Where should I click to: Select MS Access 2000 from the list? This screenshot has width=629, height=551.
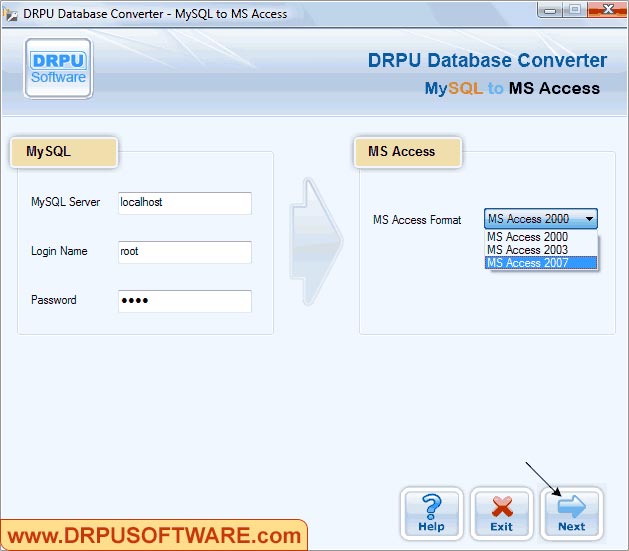[x=541, y=237]
